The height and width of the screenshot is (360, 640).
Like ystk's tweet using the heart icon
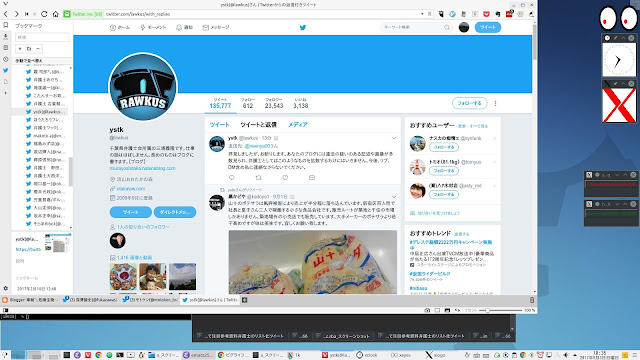point(285,178)
